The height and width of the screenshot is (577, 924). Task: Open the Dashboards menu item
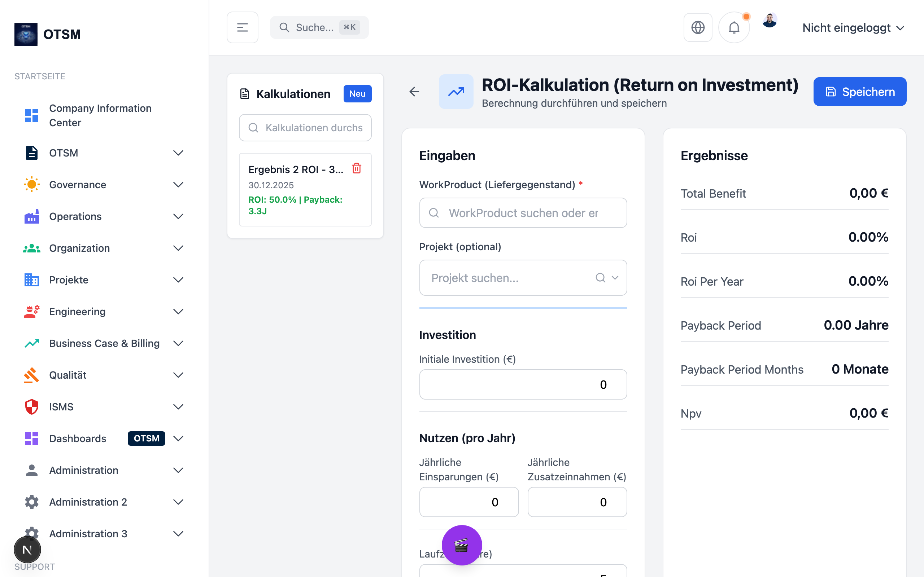[x=78, y=439]
